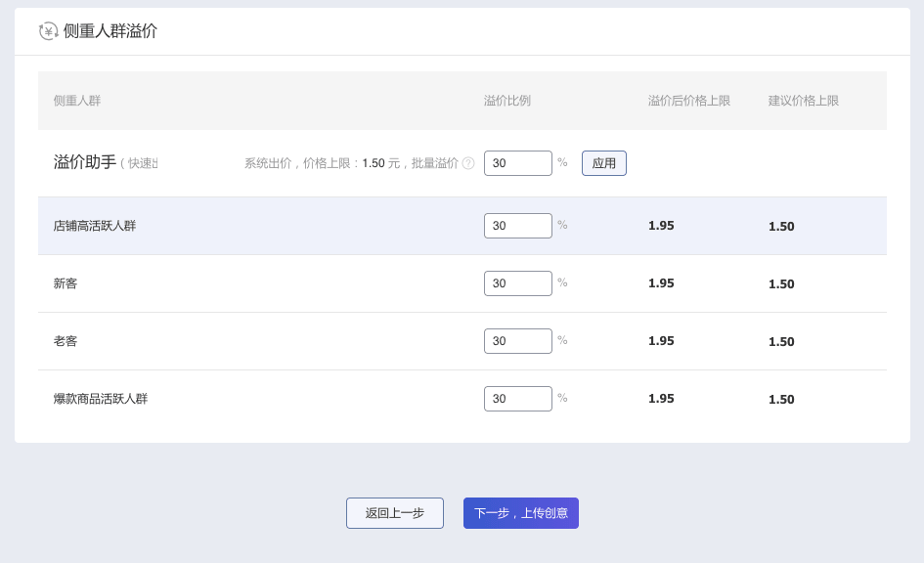This screenshot has height=563, width=924.
Task: Select the 新客 premium percentage input
Action: coord(517,283)
